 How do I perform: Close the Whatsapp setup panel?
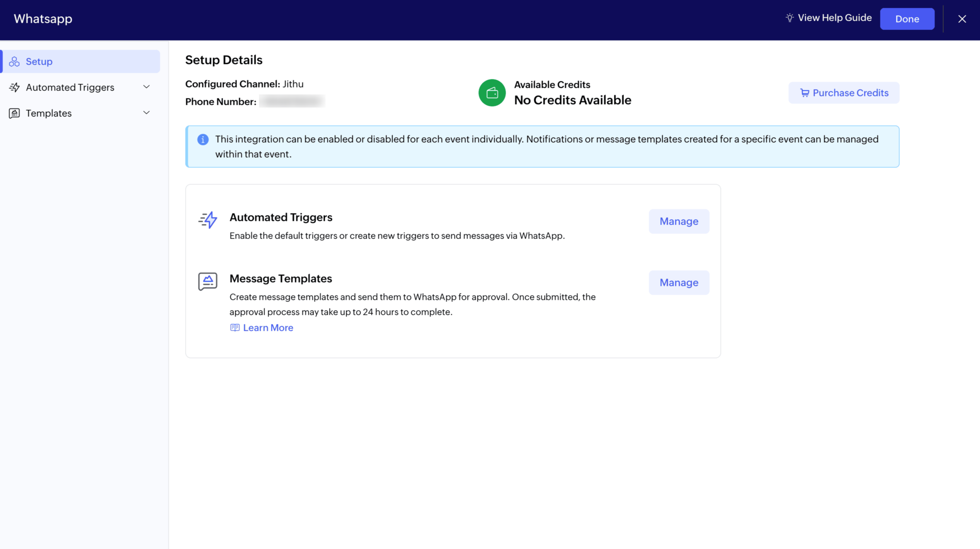[962, 19]
